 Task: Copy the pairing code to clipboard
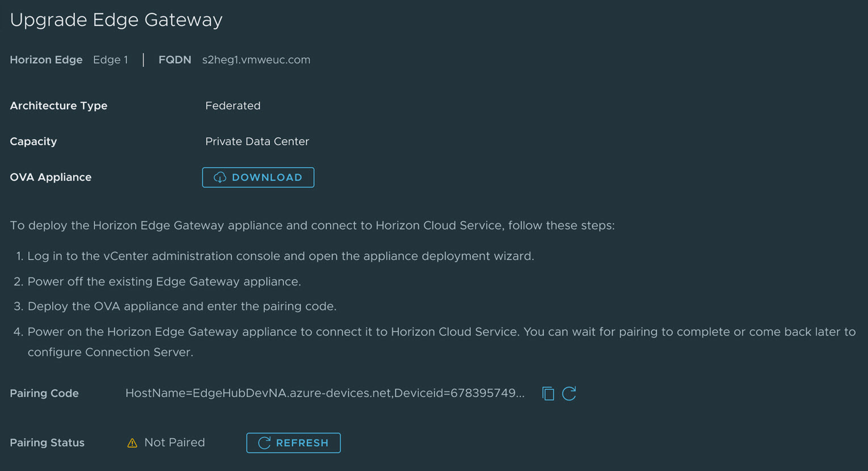point(548,393)
